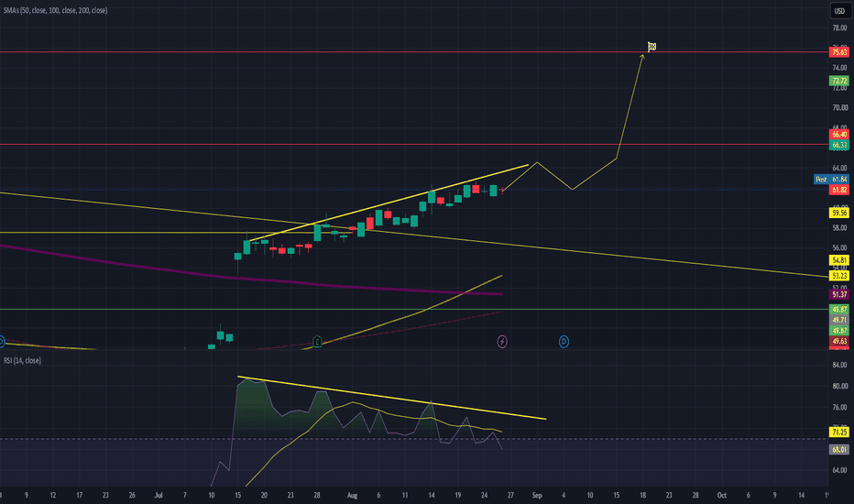
Task: Open the USD currency selector
Action: click(x=839, y=11)
